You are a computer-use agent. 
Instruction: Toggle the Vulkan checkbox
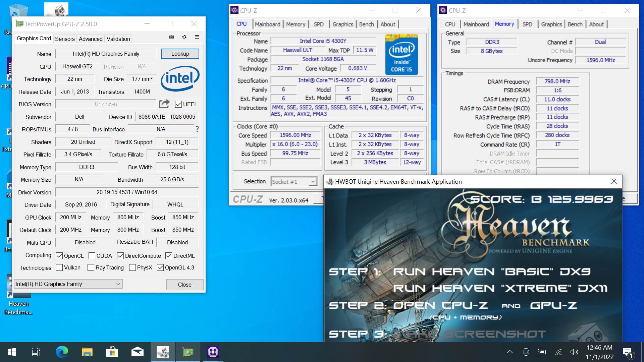(x=59, y=267)
